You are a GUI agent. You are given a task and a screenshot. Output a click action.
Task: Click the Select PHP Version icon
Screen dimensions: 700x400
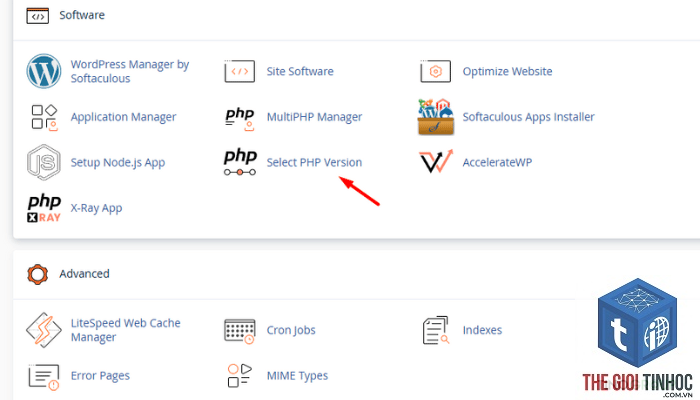240,162
